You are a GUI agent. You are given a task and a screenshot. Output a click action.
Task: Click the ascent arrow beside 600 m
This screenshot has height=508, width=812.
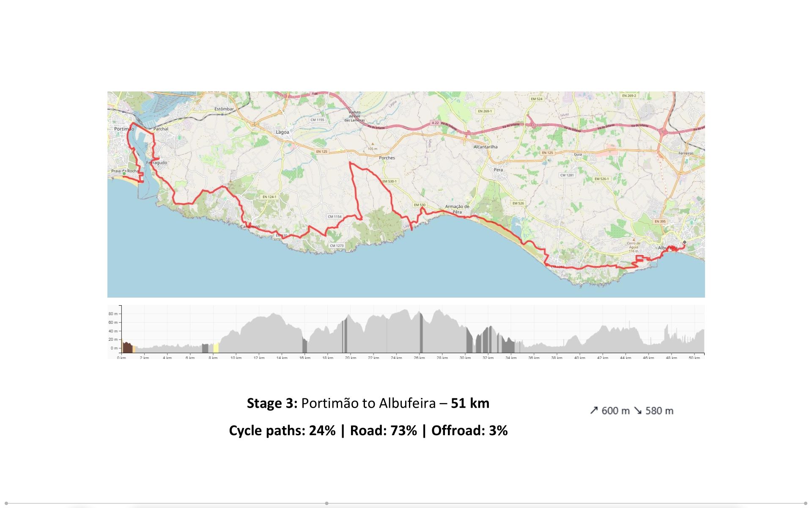coord(594,410)
